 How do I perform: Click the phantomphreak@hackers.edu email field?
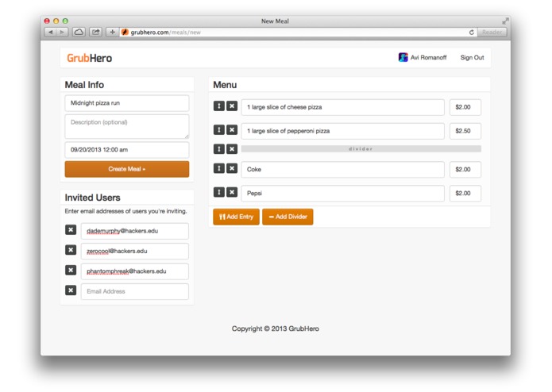[135, 271]
